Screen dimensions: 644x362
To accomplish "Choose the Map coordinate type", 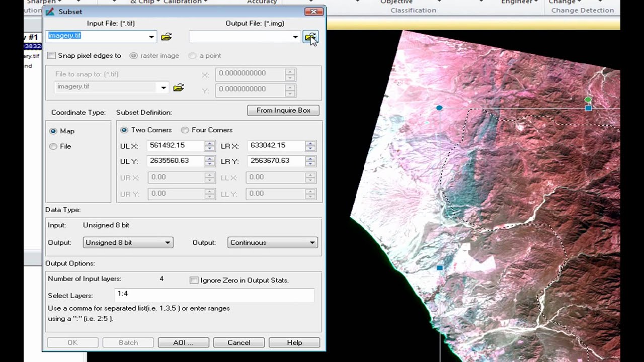I will tap(53, 131).
